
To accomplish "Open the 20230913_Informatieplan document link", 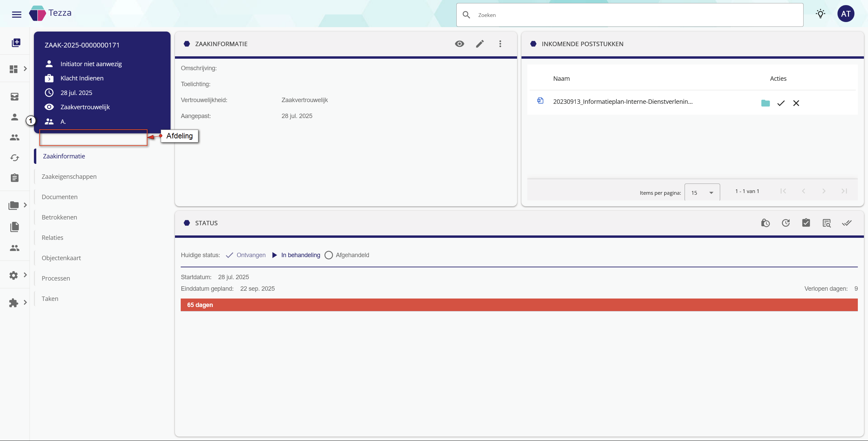I will click(623, 101).
